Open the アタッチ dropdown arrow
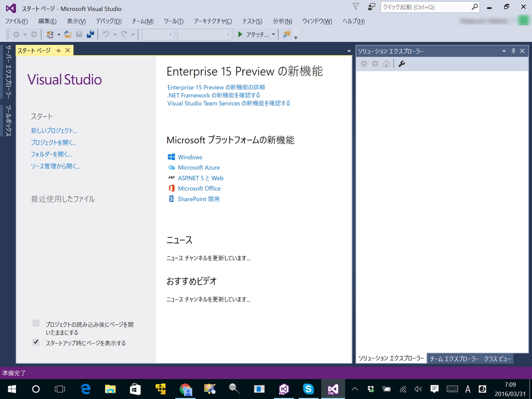Viewport: 532px width, 399px height. tap(273, 34)
